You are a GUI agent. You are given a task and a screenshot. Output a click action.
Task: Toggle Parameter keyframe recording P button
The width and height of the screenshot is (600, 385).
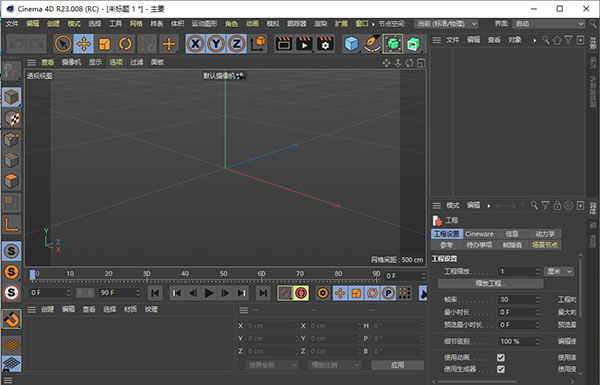pyautogui.click(x=388, y=293)
